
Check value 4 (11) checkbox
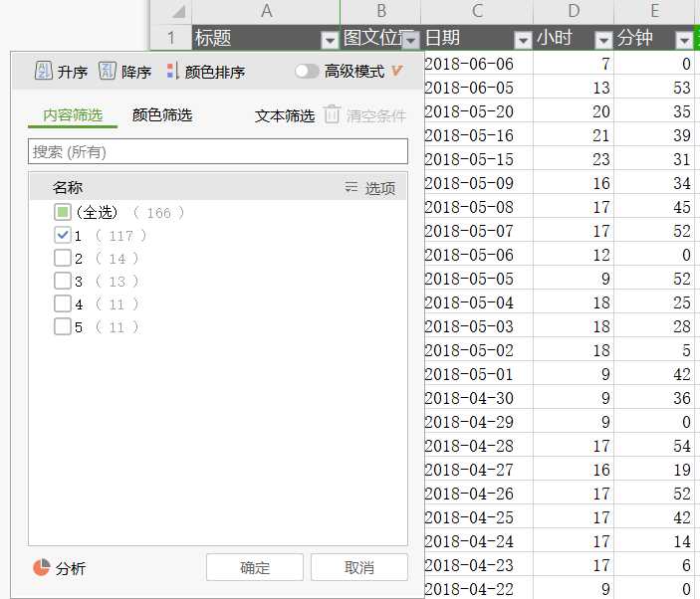[x=63, y=303]
